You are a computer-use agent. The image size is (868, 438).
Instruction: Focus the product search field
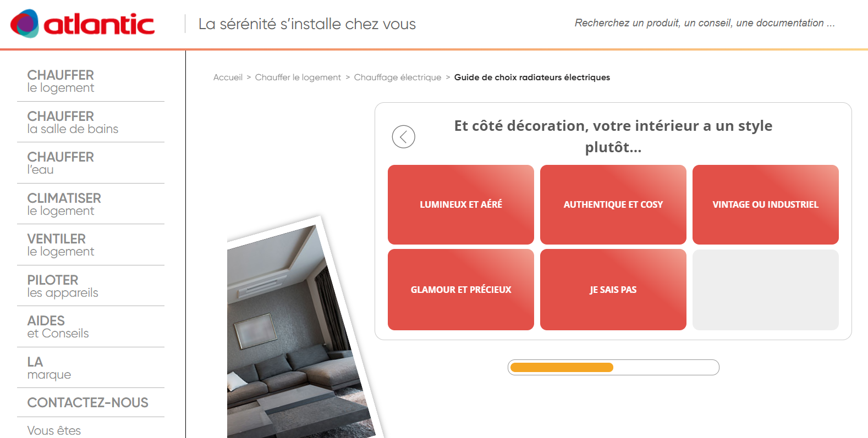[705, 23]
